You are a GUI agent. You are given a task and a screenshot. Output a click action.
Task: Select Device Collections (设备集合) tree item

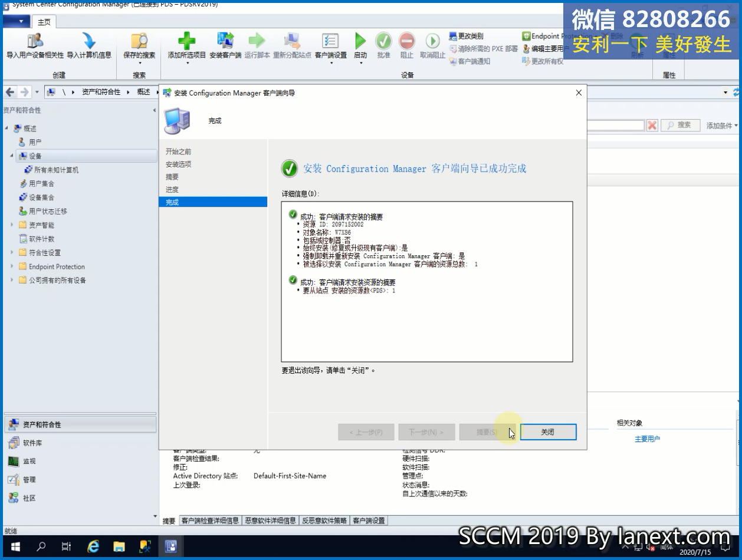pos(41,197)
